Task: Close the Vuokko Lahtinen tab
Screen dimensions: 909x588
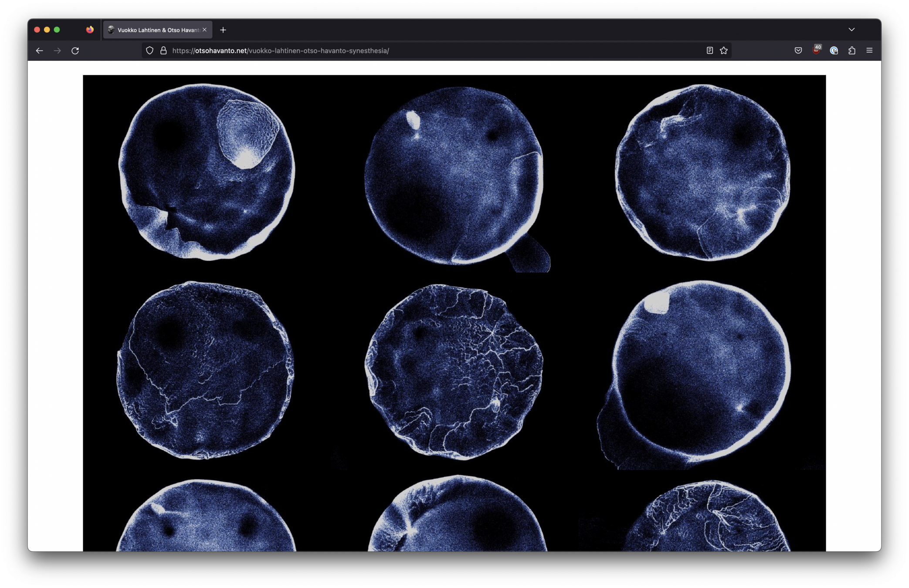Action: click(204, 30)
